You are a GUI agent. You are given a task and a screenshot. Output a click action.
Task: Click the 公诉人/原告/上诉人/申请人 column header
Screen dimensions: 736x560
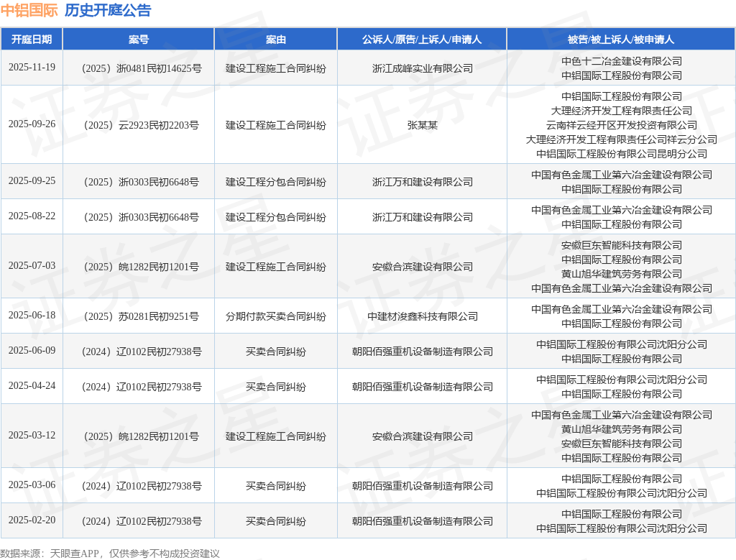[421, 40]
